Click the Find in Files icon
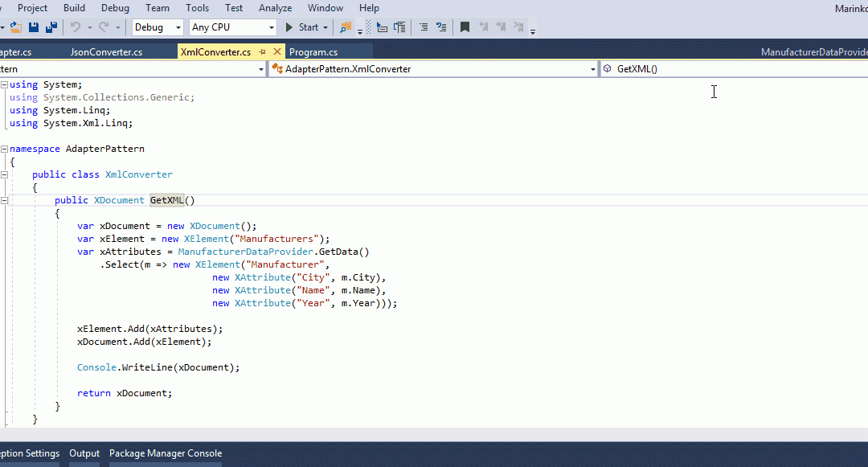 point(346,27)
